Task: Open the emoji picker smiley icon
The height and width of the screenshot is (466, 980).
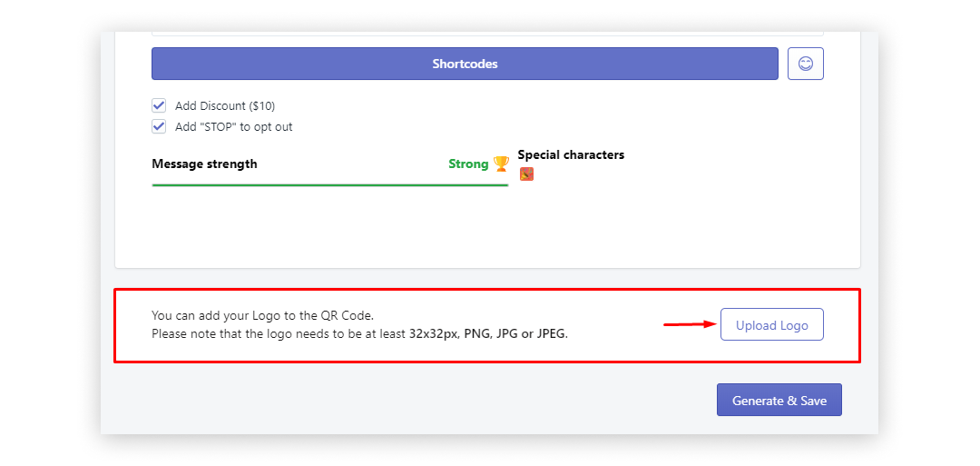Action: (805, 64)
